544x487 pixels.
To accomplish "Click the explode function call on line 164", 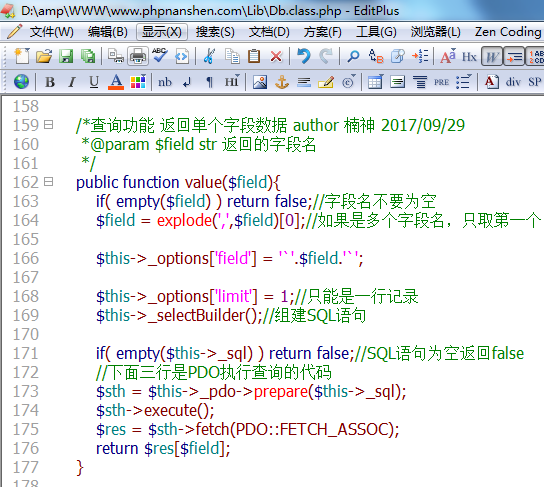I will click(x=184, y=221).
